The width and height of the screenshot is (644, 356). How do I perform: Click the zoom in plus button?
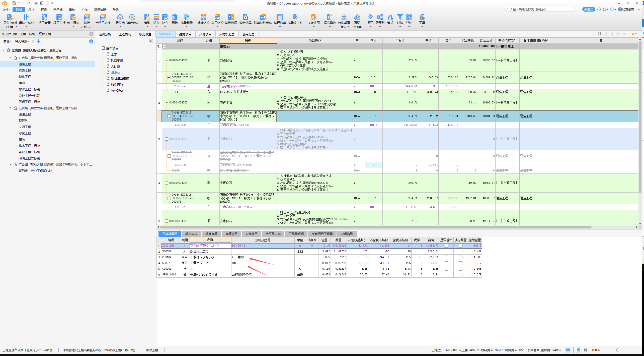[638, 350]
